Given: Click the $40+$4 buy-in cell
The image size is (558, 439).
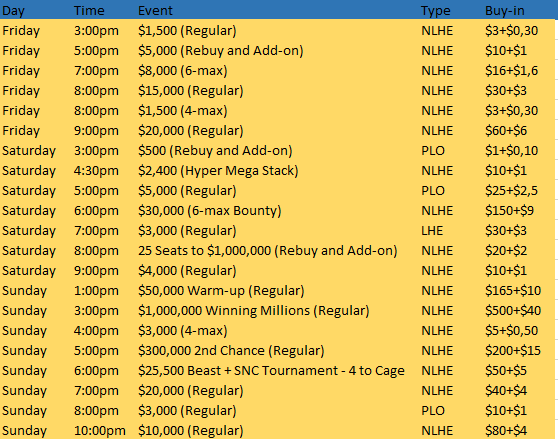Looking at the screenshot, I should [506, 391].
